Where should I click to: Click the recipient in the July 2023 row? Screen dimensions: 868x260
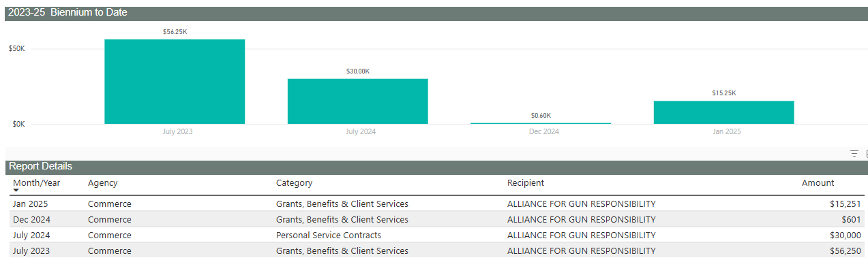coord(582,251)
